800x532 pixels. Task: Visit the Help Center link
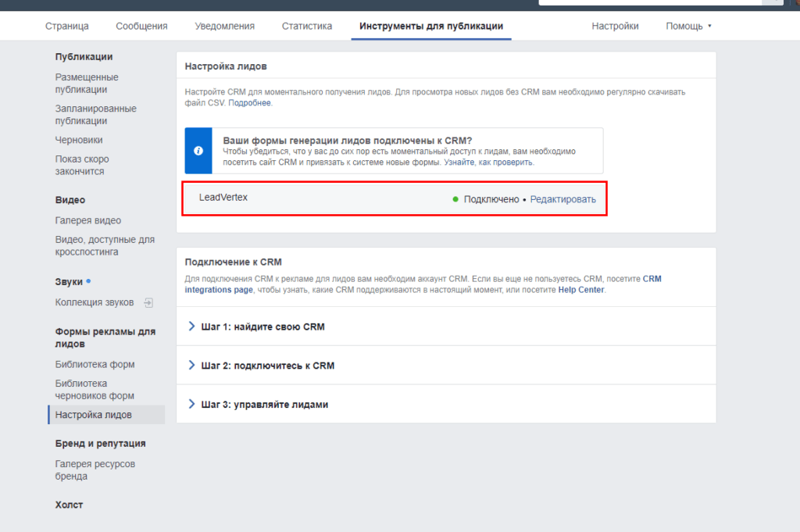[x=581, y=290]
